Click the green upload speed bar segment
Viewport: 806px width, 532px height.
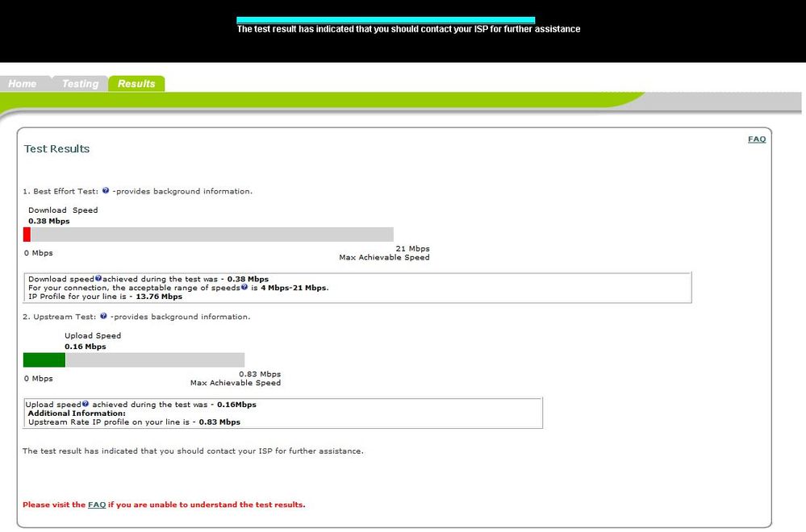(x=44, y=360)
